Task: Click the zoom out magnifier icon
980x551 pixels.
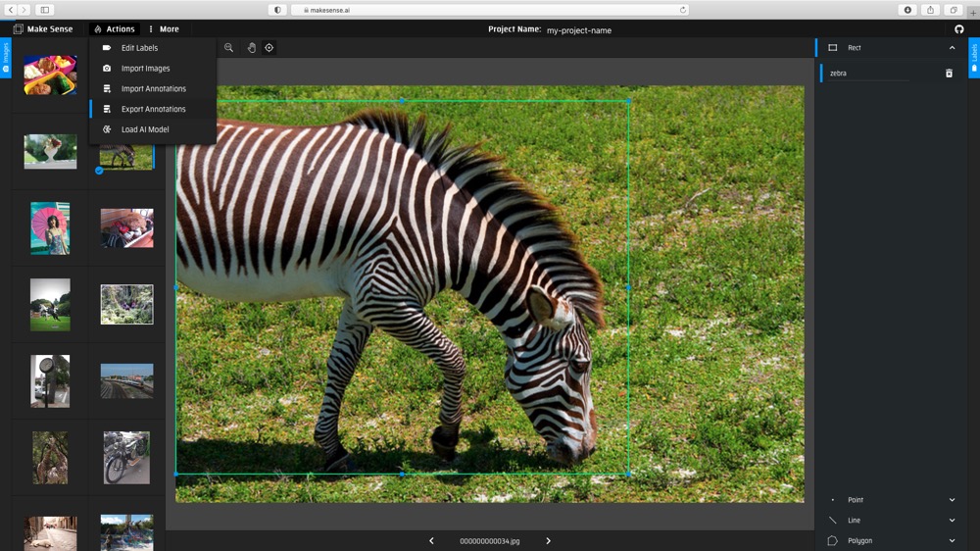Action: click(228, 48)
